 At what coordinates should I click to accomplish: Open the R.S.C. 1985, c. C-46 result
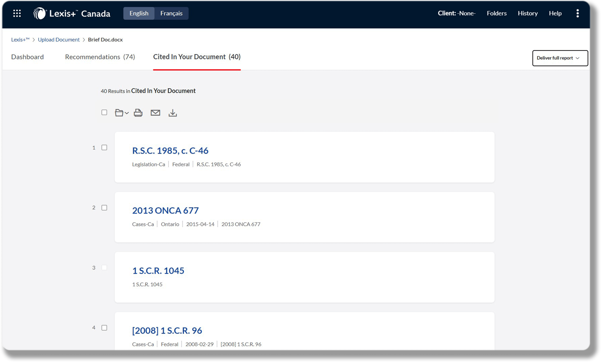(x=170, y=151)
